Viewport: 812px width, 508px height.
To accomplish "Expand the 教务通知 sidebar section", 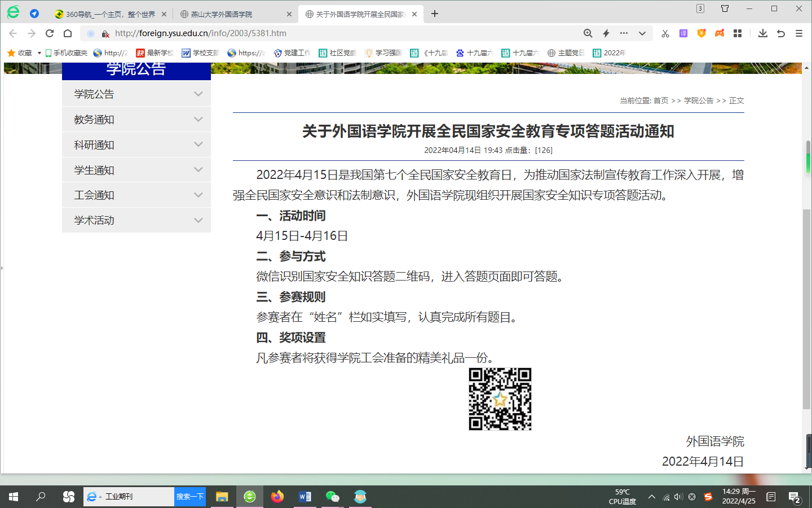I will (x=198, y=120).
